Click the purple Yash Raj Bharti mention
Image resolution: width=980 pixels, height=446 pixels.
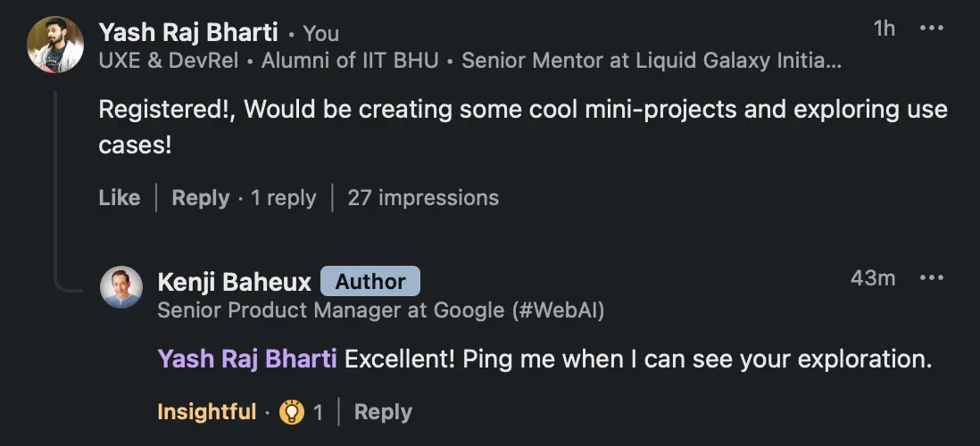(247, 359)
